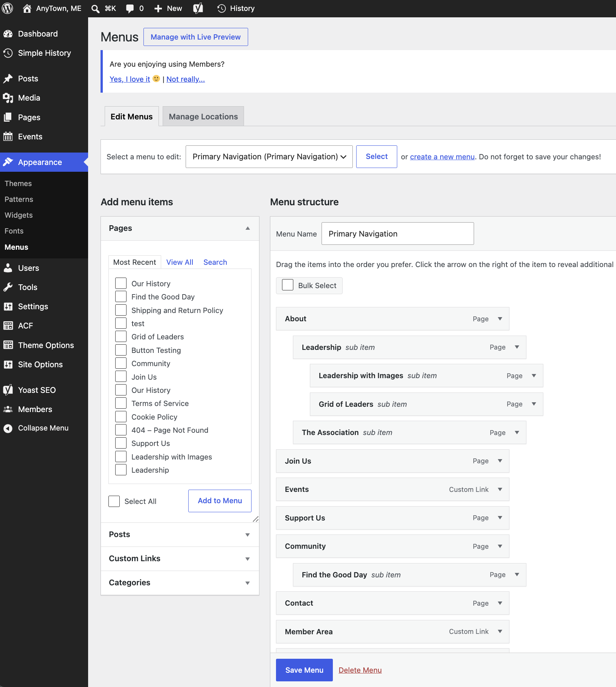Open the comments bubble icon
This screenshot has height=687, width=616.
coord(130,9)
